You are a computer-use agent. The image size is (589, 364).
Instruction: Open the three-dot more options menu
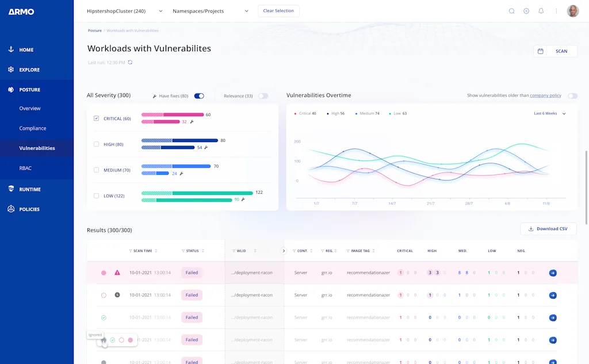[x=556, y=11]
